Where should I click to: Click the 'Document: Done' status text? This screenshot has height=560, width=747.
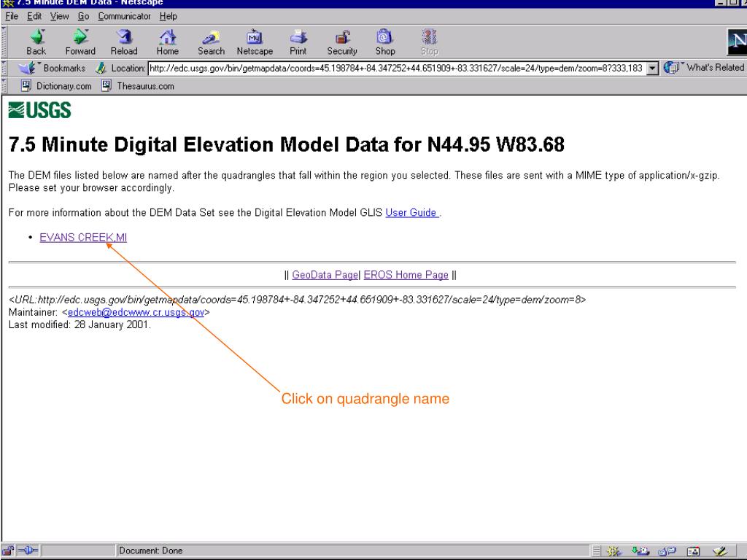tap(150, 551)
